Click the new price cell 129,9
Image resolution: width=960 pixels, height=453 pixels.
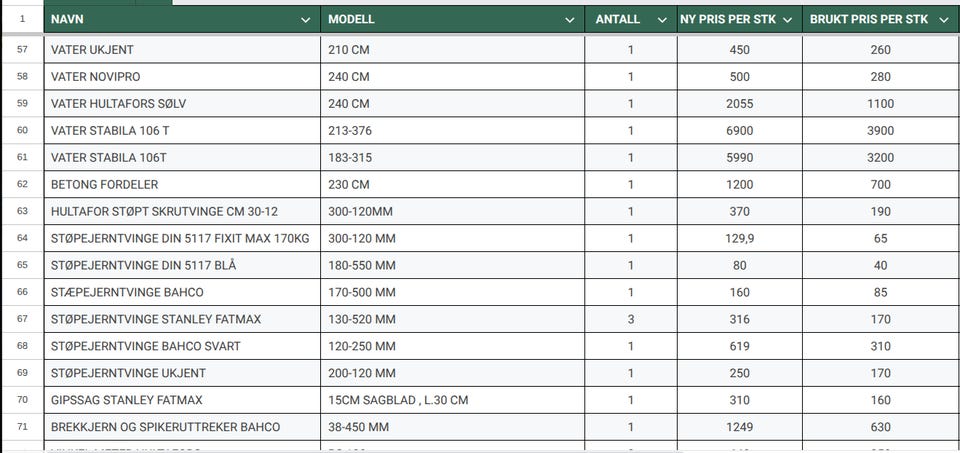pyautogui.click(x=740, y=238)
